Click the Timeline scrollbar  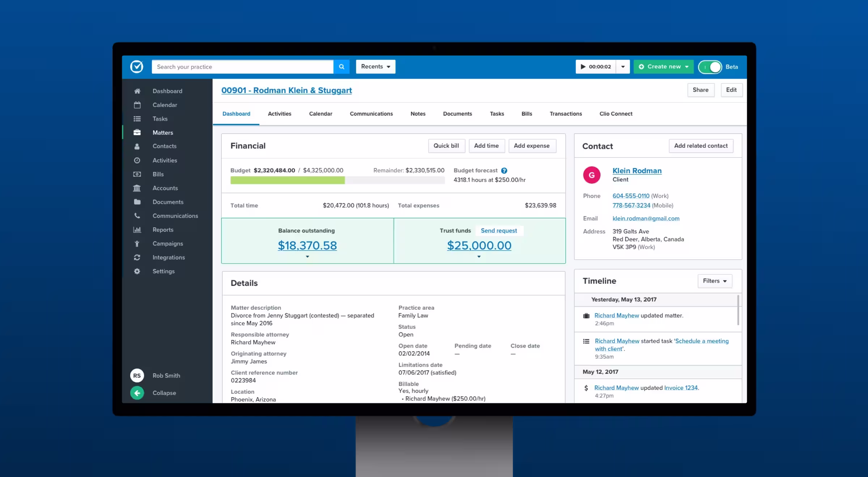click(x=738, y=310)
